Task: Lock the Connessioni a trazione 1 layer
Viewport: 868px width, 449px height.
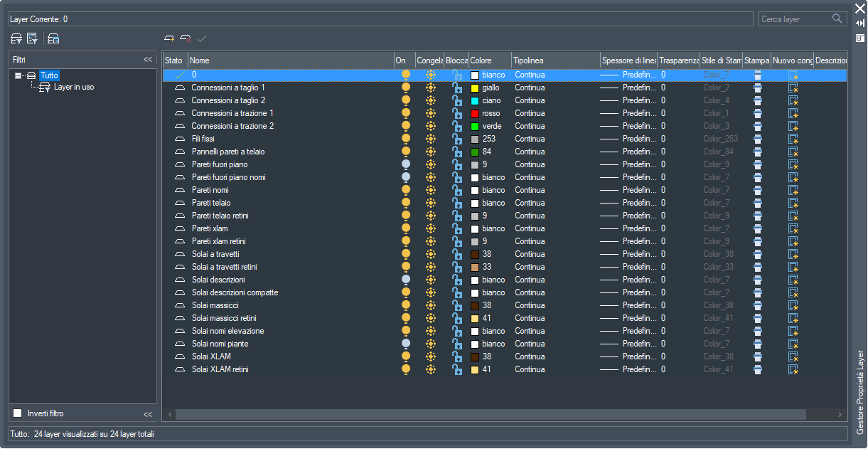Action: coord(457,113)
